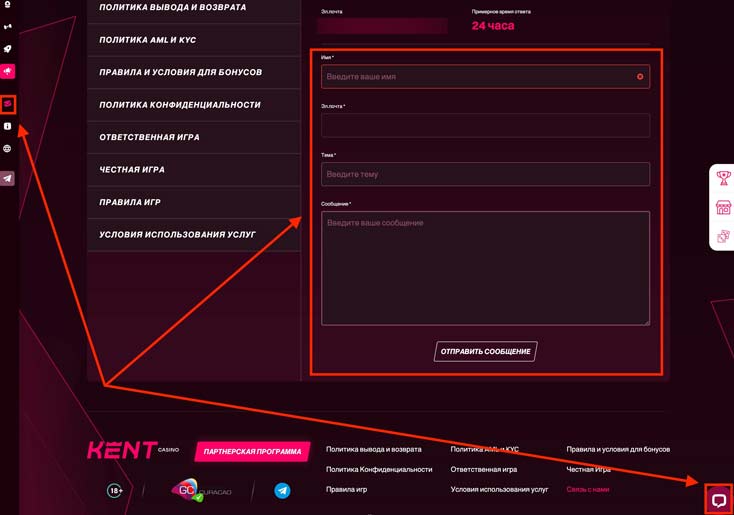Image resolution: width=734 pixels, height=515 pixels.
Task: Select Ответственная игра from side menu
Action: (149, 137)
